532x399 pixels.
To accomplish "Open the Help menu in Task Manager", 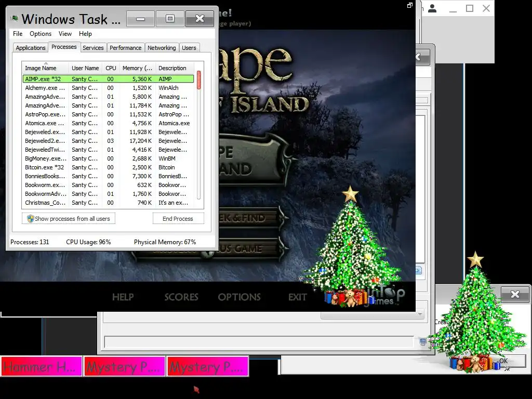I will (x=85, y=34).
